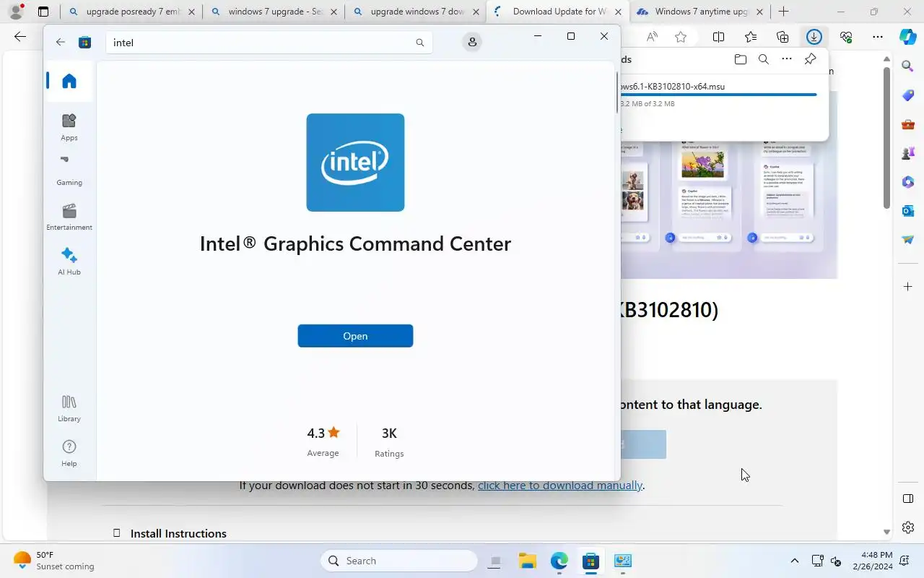Switch to the upgrade posready 7 tab
The width and height of the screenshot is (924, 578).
coord(133,12)
